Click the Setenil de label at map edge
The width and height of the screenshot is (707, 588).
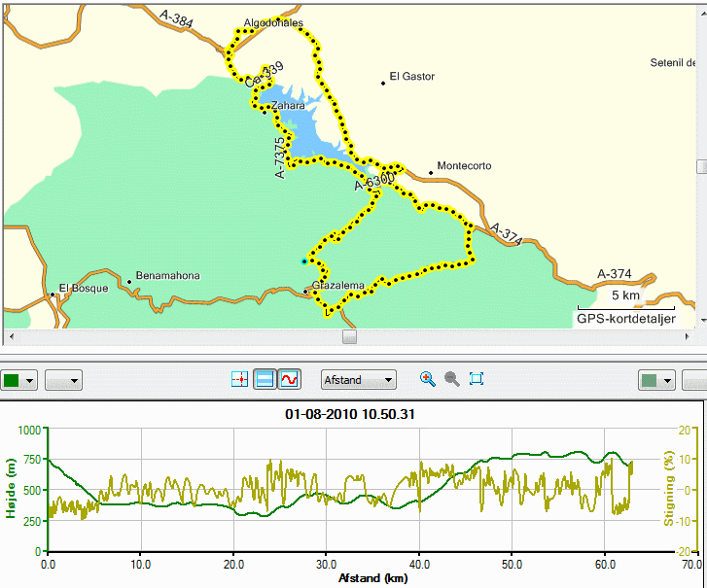tap(672, 62)
